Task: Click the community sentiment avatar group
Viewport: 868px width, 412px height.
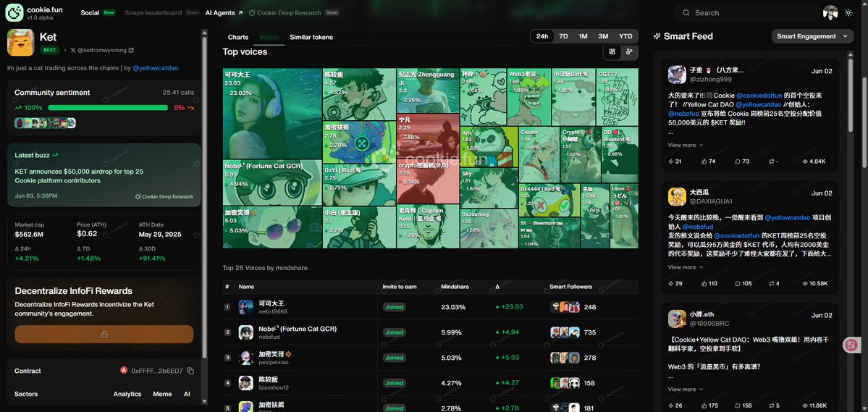Action: (x=46, y=123)
